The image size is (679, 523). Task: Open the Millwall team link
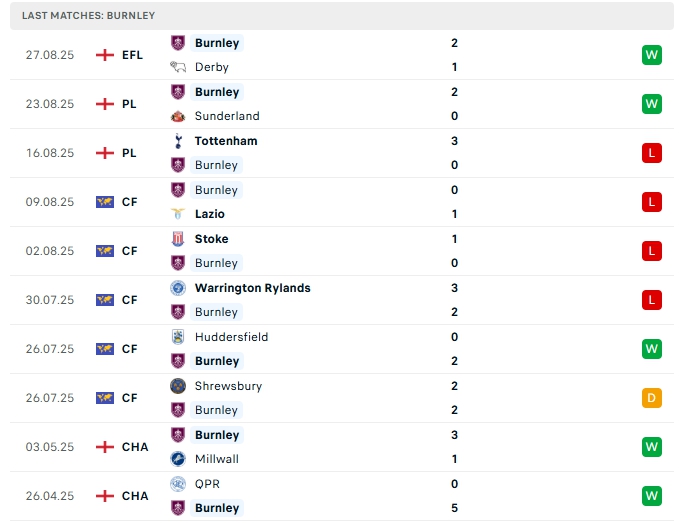[217, 459]
